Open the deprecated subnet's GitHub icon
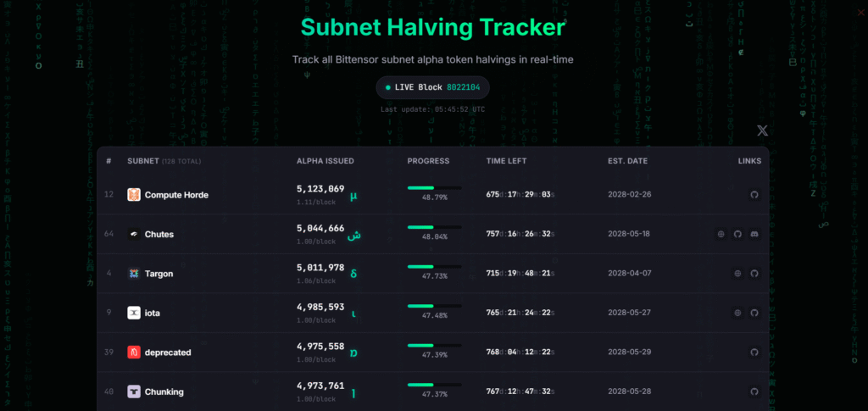The width and height of the screenshot is (868, 411). (754, 353)
